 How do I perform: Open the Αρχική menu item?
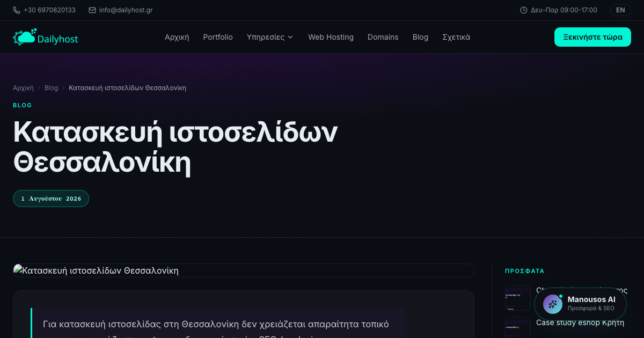click(177, 37)
